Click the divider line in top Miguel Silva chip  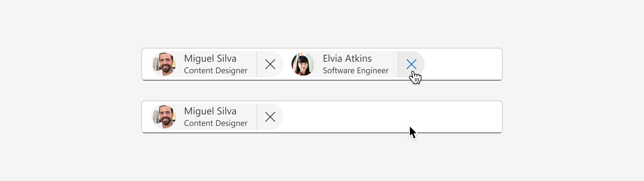(x=257, y=64)
